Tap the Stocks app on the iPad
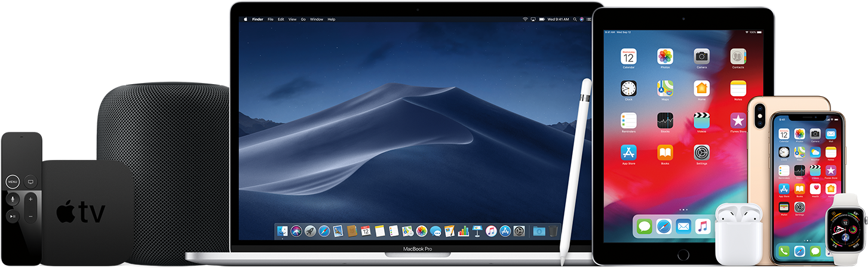This screenshot has width=868, height=268. click(665, 121)
